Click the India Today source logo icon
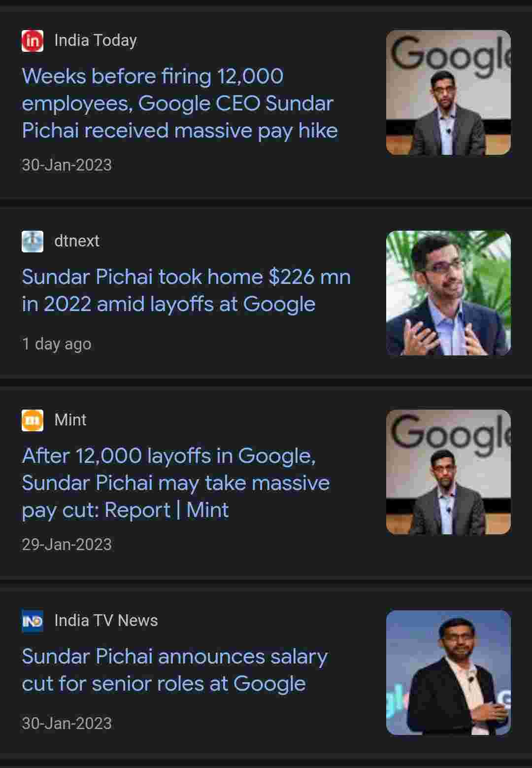Screen dimensions: 532x768 (x=33, y=41)
